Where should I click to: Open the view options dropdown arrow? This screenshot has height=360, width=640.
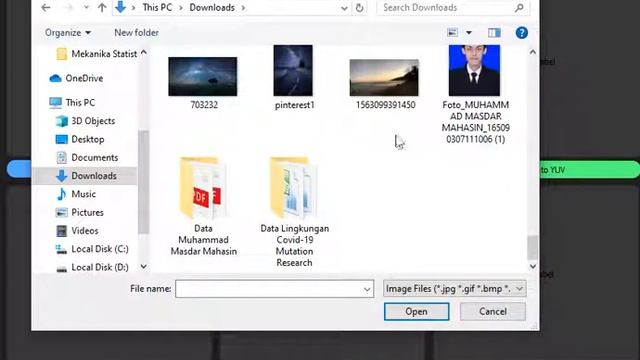tap(469, 33)
